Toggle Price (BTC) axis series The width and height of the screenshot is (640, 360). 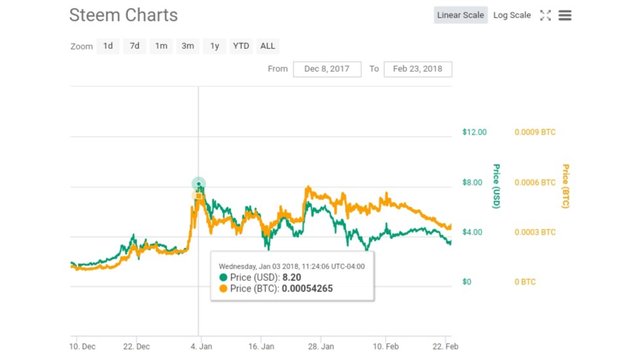[566, 186]
